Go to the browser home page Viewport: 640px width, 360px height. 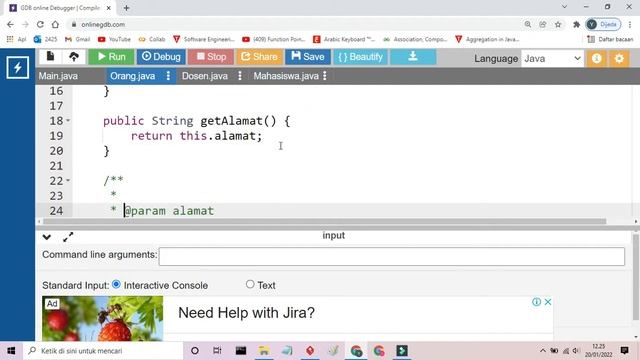(x=55, y=24)
